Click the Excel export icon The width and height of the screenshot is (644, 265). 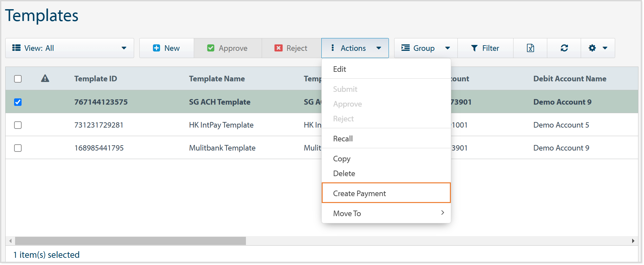(530, 48)
